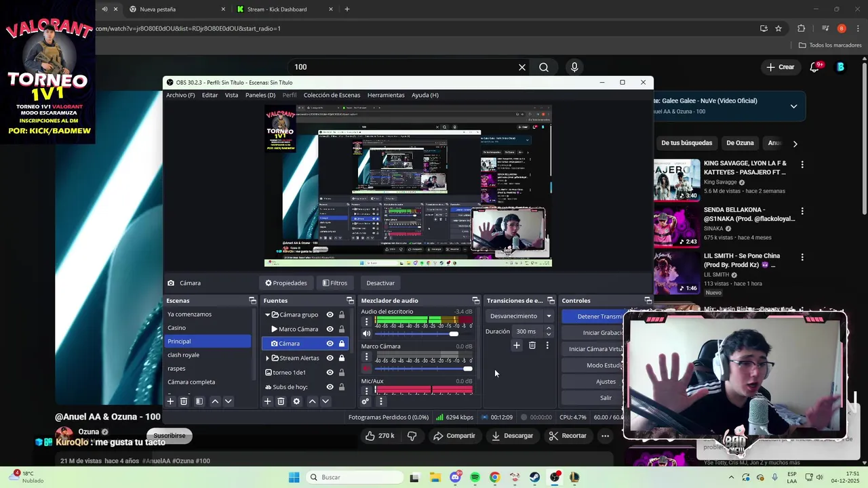
Task: Open source properties gear icon in Fuentes toolbar
Action: coord(296,401)
